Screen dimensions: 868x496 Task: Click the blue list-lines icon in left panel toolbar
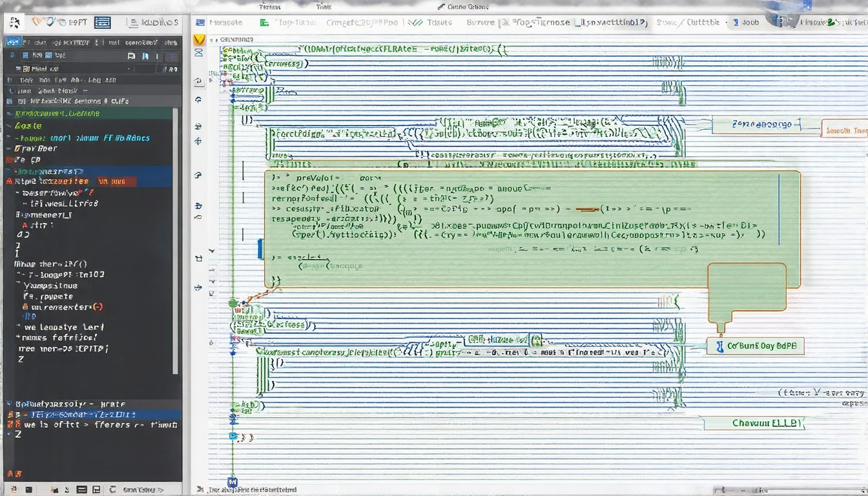[102, 22]
